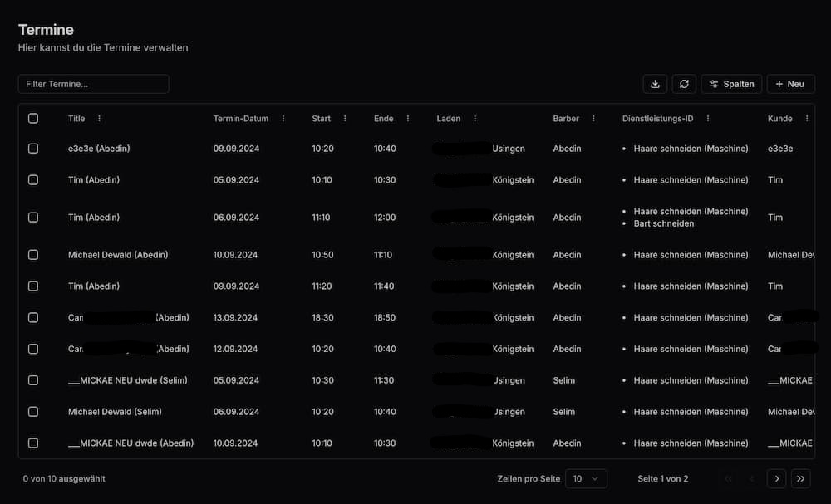Open the Barber column three-dot menu

pyautogui.click(x=593, y=119)
